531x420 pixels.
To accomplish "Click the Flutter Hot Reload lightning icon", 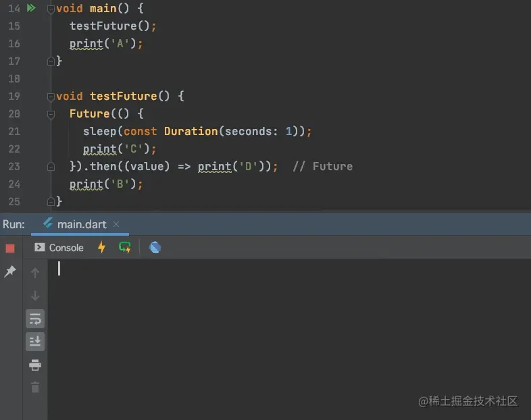I will pyautogui.click(x=101, y=247).
